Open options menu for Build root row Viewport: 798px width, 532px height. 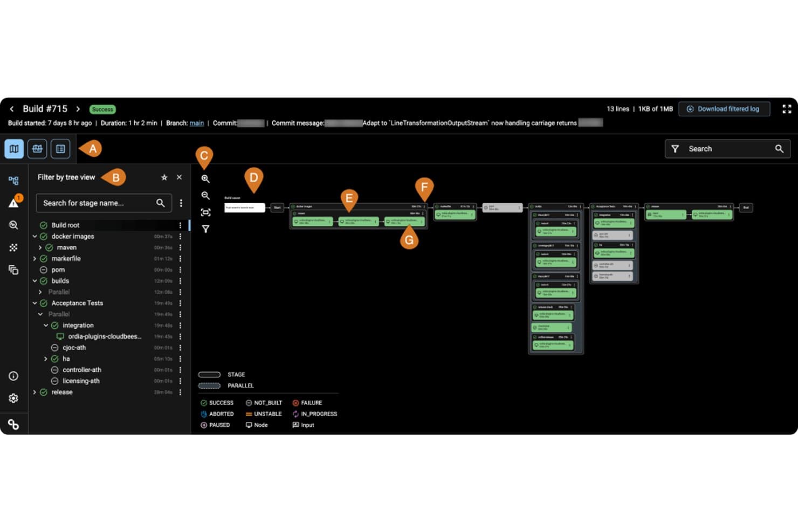pyautogui.click(x=180, y=225)
